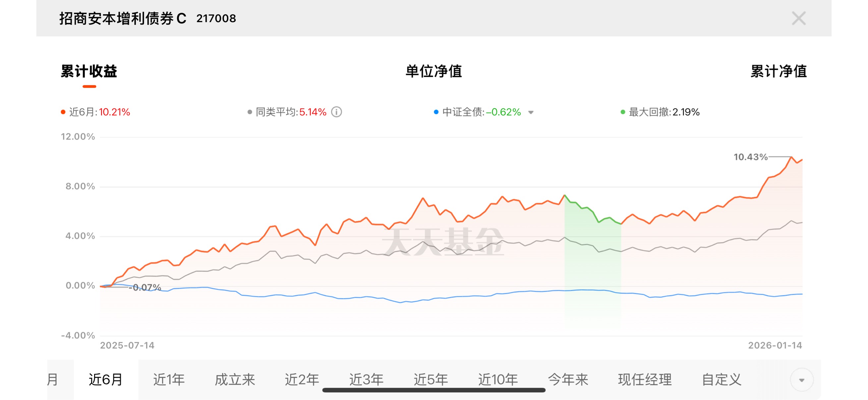Image resolution: width=868 pixels, height=400 pixels.
Task: Select the 今年来 time range
Action: pos(568,380)
